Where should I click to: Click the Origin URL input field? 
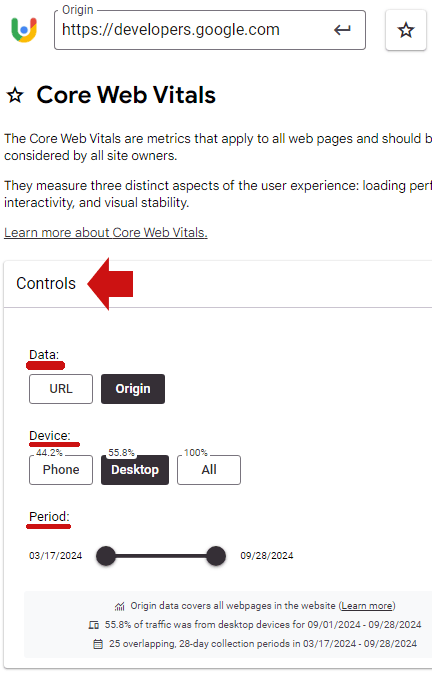coord(196,30)
